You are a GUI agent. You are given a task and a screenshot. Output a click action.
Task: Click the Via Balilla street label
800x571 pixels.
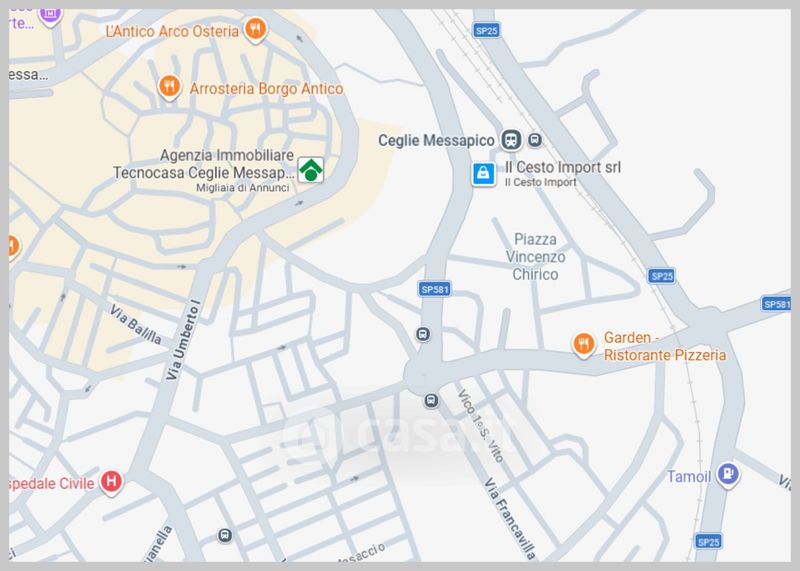[x=136, y=325]
